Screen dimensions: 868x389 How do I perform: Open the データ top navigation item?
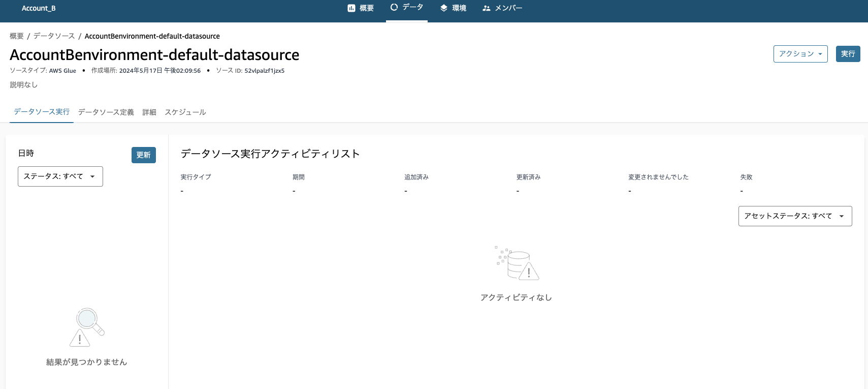(x=407, y=7)
